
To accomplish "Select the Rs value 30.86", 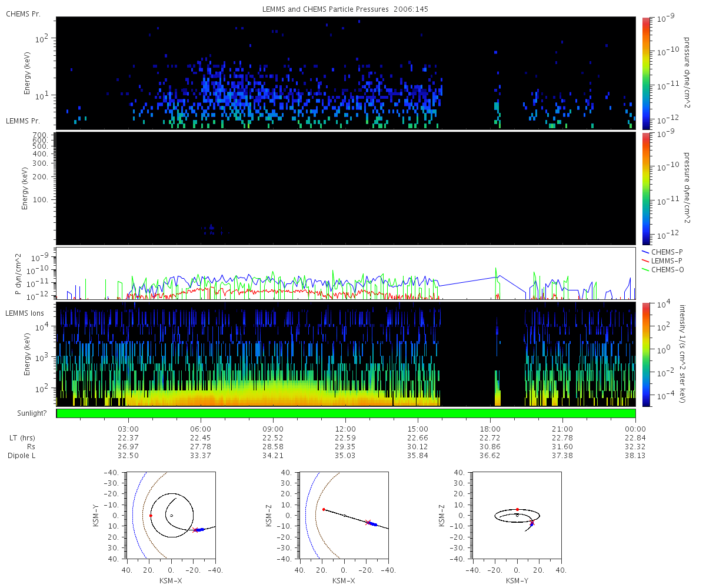I will click(x=490, y=446).
